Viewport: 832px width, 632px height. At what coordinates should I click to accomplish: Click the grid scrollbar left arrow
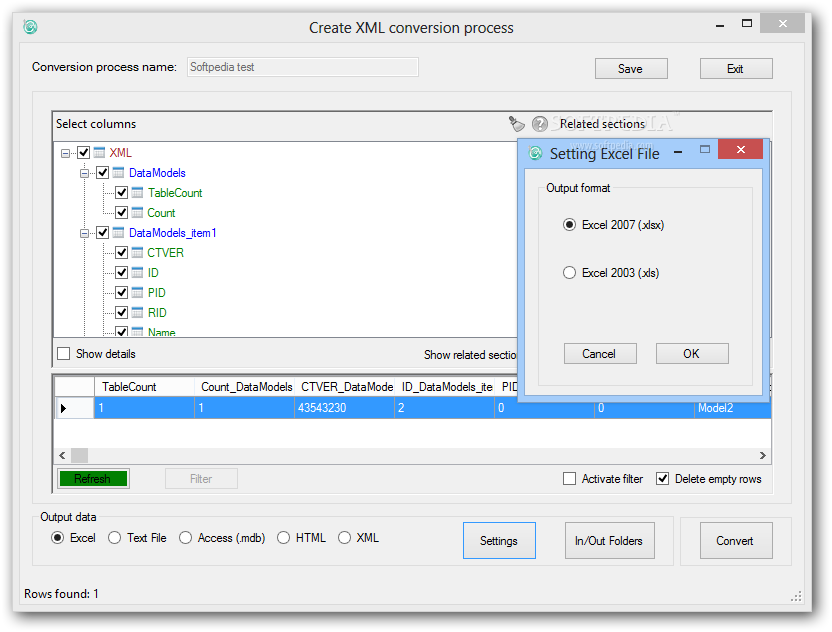point(62,455)
